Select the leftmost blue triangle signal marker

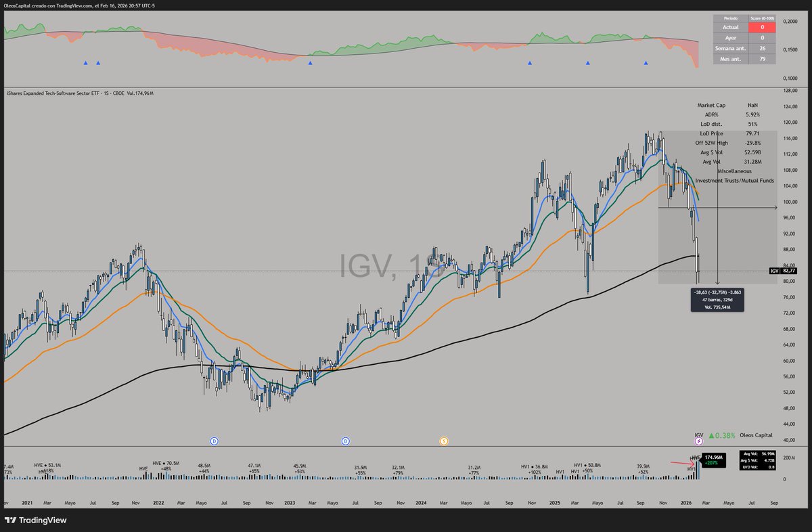pyautogui.click(x=85, y=63)
